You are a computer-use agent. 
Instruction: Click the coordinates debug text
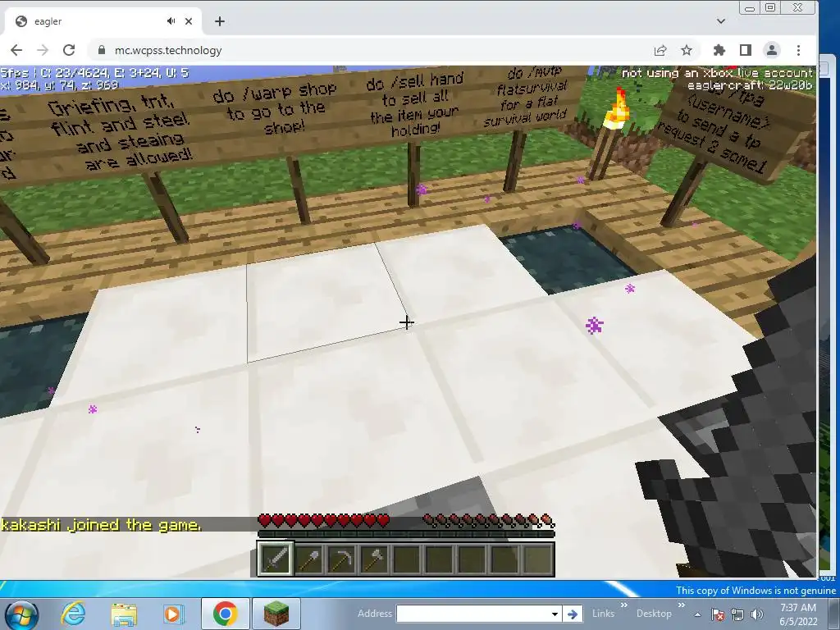pyautogui.click(x=59, y=84)
